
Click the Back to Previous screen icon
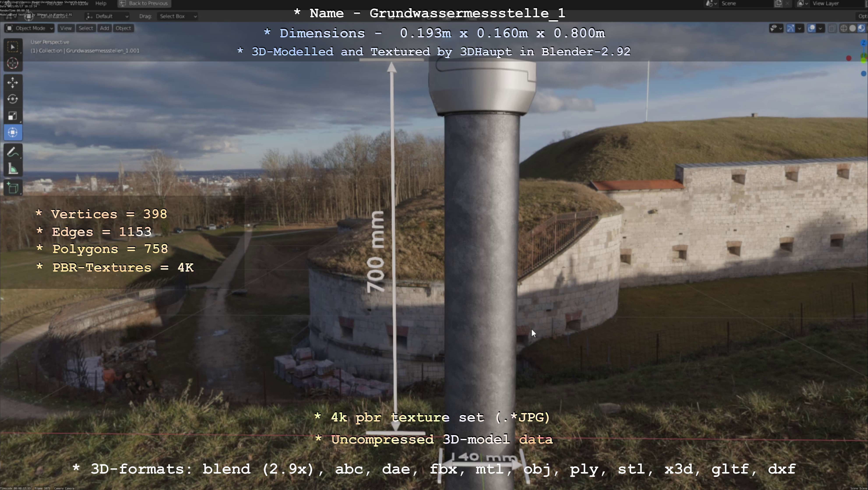(123, 3)
